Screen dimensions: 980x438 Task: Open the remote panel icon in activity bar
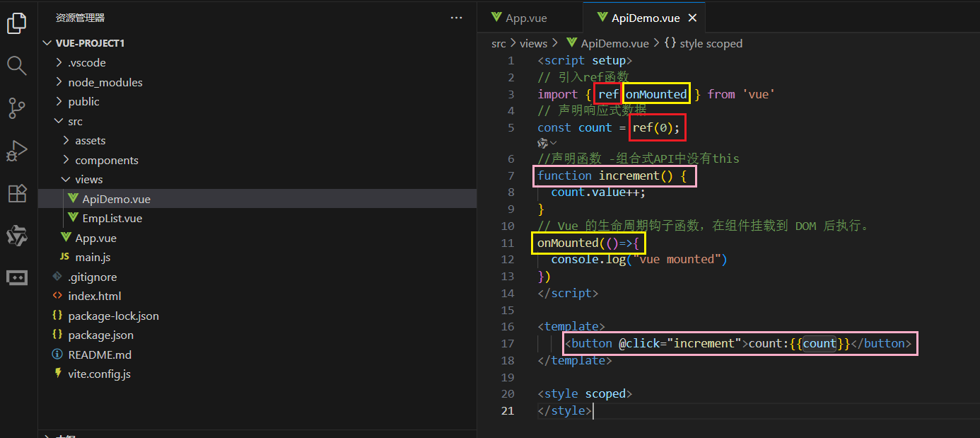pyautogui.click(x=16, y=277)
